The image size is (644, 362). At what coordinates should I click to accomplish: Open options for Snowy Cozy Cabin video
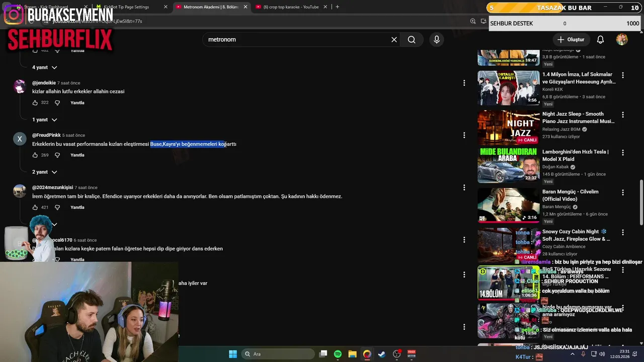(x=623, y=232)
